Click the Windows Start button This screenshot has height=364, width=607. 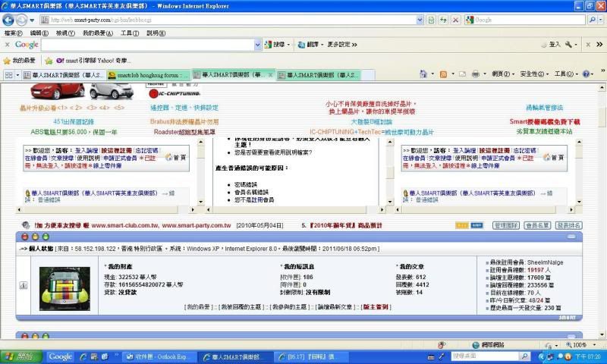point(20,356)
